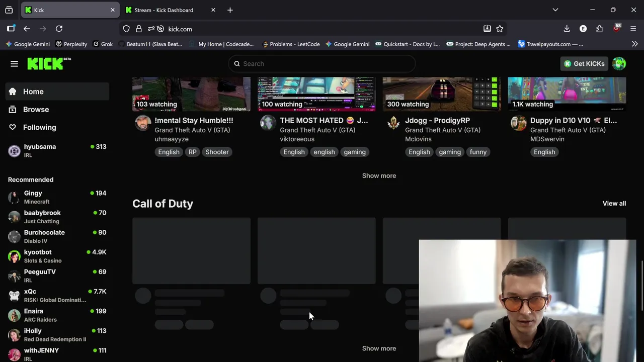Open the hamburger sidebar menu
The image size is (644, 362).
click(14, 64)
